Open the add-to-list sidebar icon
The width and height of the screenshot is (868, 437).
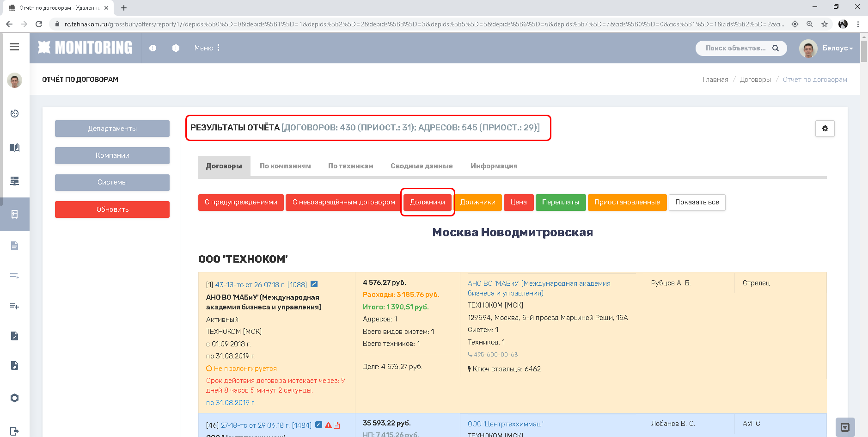(14, 306)
